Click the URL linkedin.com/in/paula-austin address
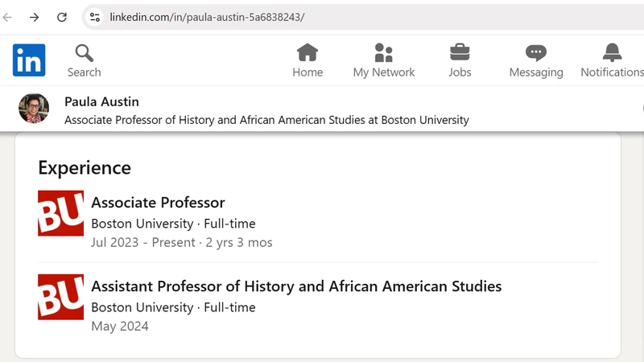644x362 pixels. click(207, 17)
